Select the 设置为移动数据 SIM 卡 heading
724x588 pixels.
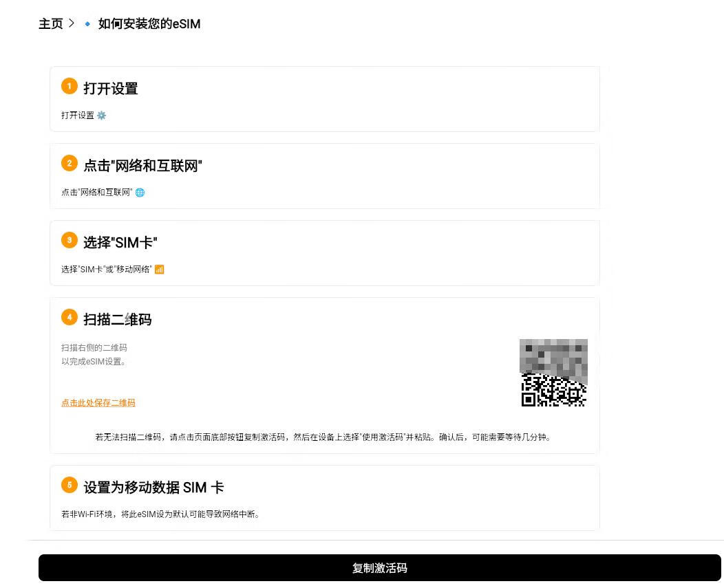click(x=153, y=488)
